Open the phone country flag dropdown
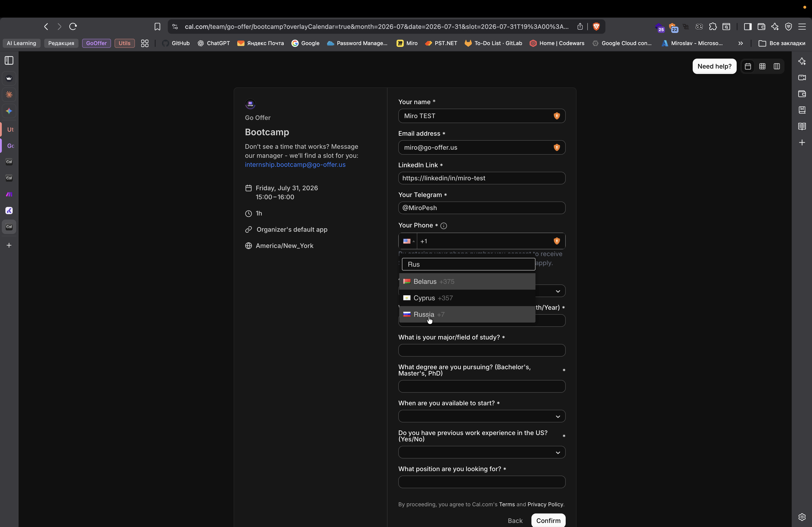Viewport: 812px width, 527px height. [408, 241]
